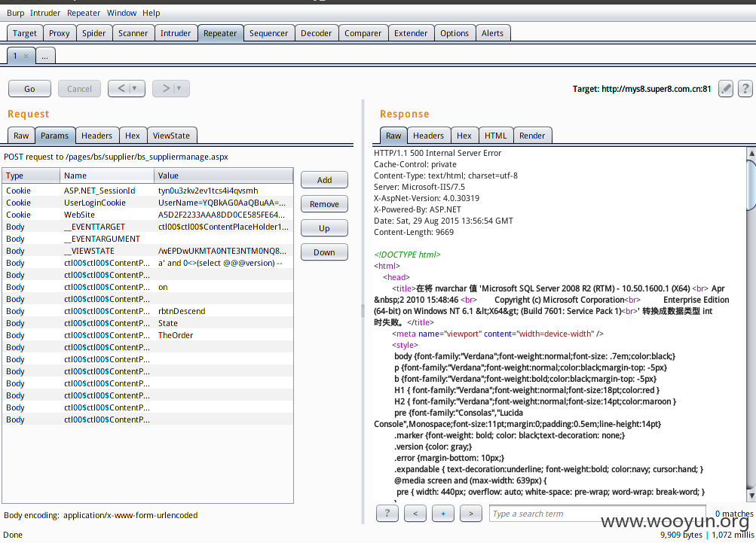Select the WebSite cookie row
756x543 pixels.
coord(148,215)
